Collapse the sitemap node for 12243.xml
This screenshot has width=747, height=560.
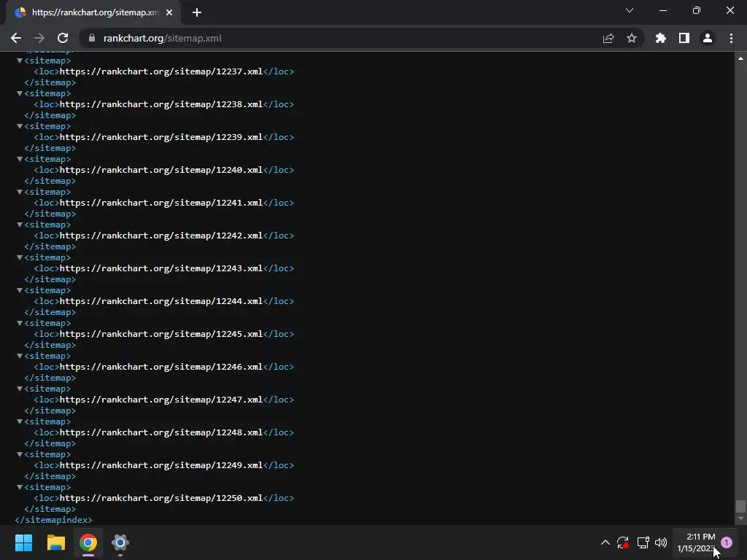click(x=20, y=257)
